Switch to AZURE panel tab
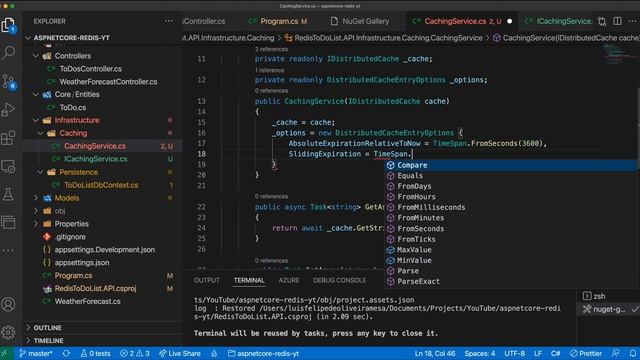 (x=289, y=280)
